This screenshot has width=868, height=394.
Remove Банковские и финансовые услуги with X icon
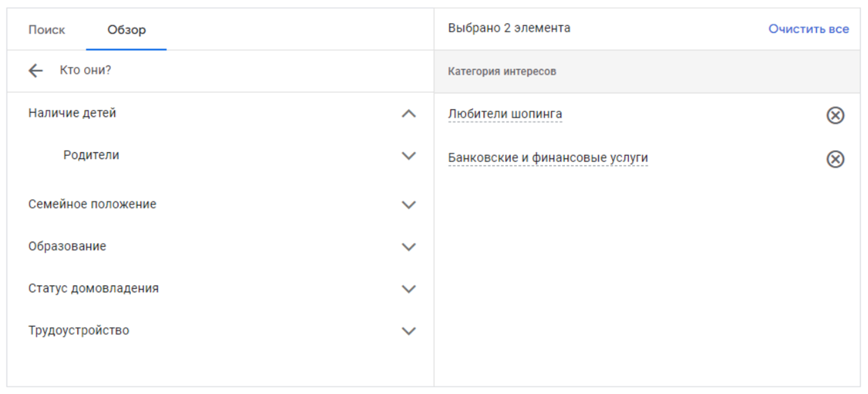point(835,159)
